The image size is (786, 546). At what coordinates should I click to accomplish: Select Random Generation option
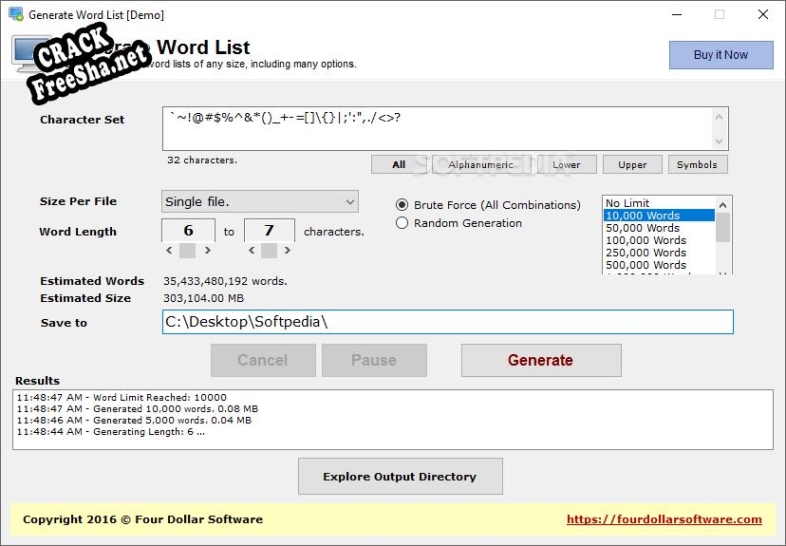tap(403, 223)
